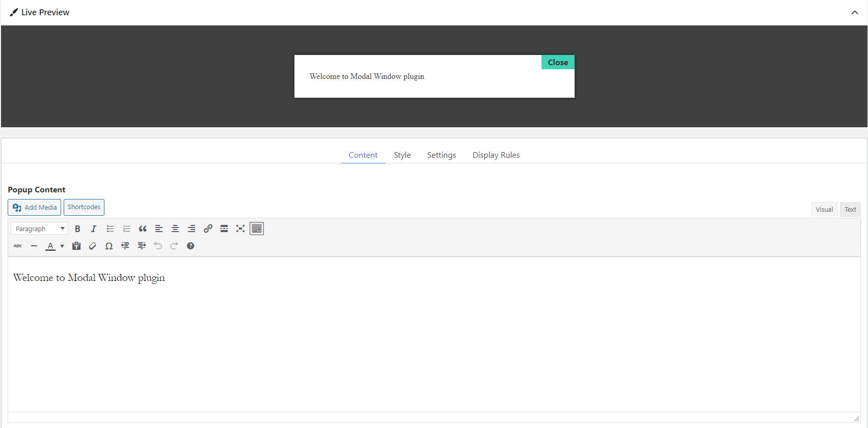Insert a blockquote in the popup content
This screenshot has height=428, width=868.
point(143,229)
